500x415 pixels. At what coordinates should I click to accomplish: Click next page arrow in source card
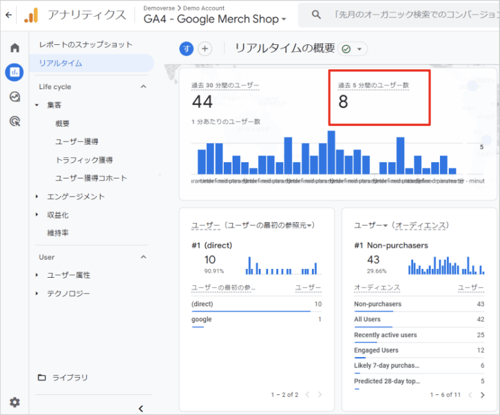tap(320, 395)
